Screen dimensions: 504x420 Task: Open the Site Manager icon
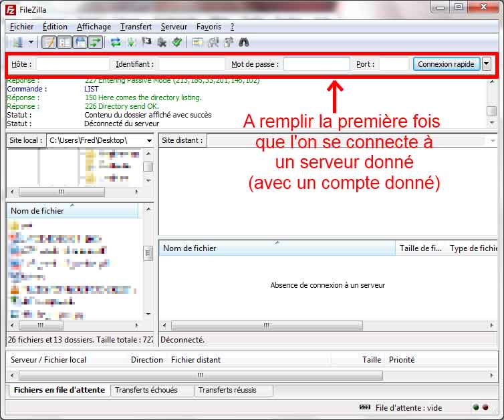(17, 42)
